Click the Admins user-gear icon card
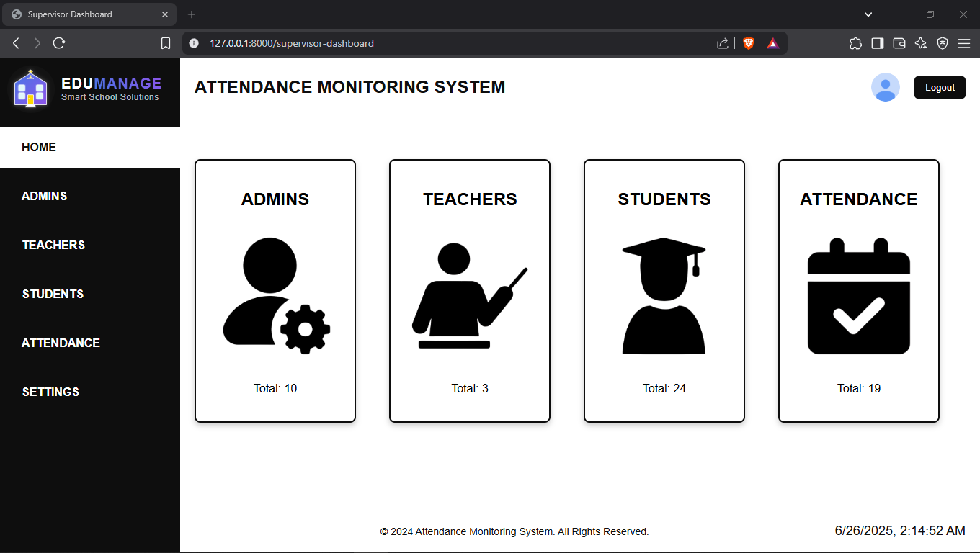This screenshot has height=553, width=980. point(275,291)
